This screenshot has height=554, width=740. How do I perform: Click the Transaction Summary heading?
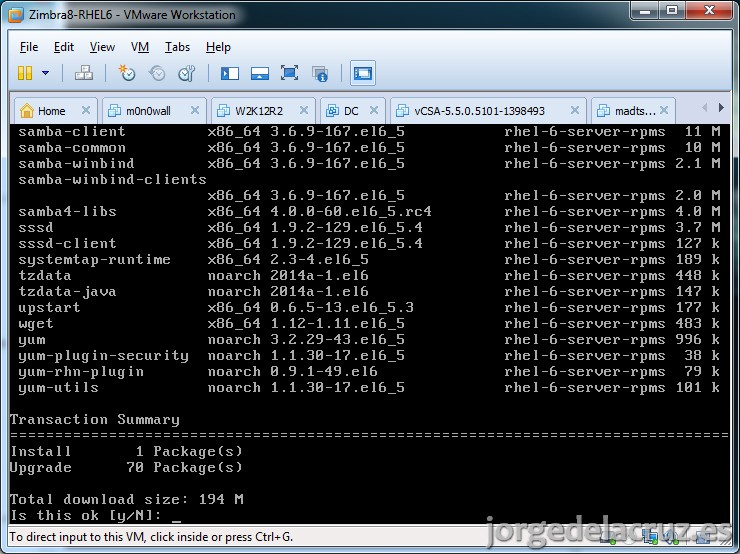[x=95, y=420]
